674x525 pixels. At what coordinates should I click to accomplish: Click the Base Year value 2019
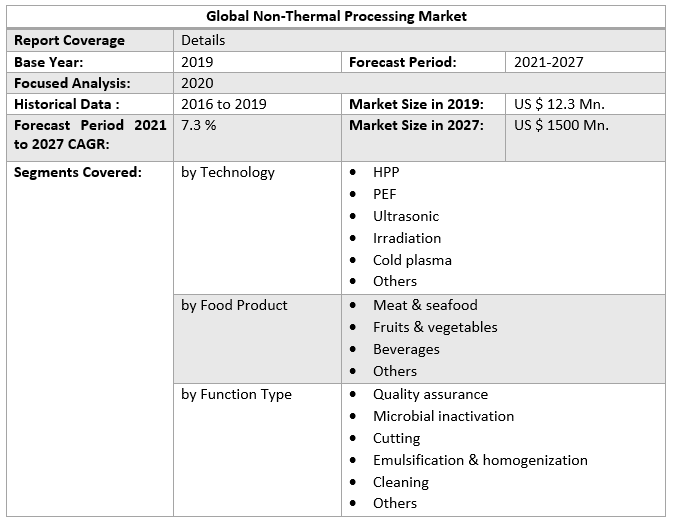[198, 62]
